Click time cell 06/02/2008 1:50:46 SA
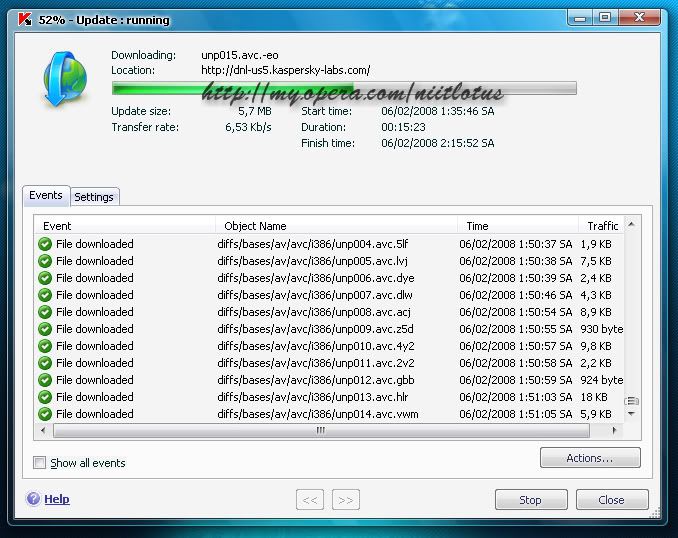The width and height of the screenshot is (678, 538). click(x=515, y=295)
